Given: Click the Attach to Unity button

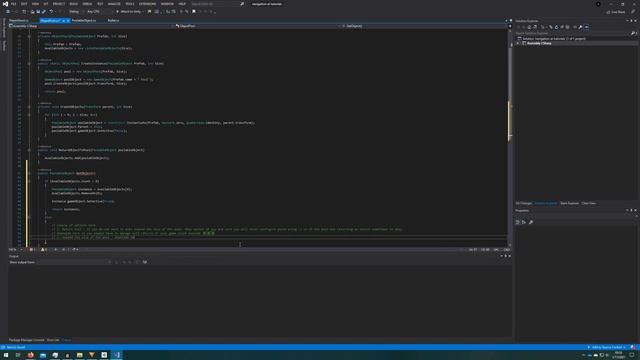Looking at the screenshot, I should pos(130,11).
